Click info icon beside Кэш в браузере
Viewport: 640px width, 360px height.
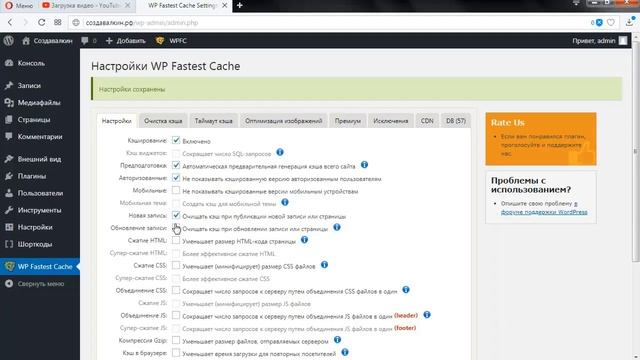pyautogui.click(x=345, y=352)
